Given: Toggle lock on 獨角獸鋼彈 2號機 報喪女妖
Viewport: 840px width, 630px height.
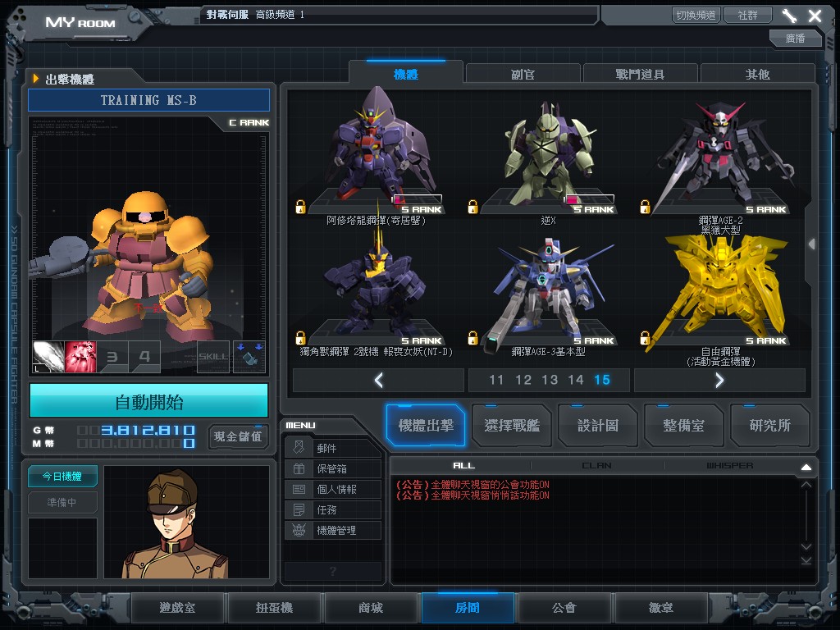Looking at the screenshot, I should [x=300, y=338].
